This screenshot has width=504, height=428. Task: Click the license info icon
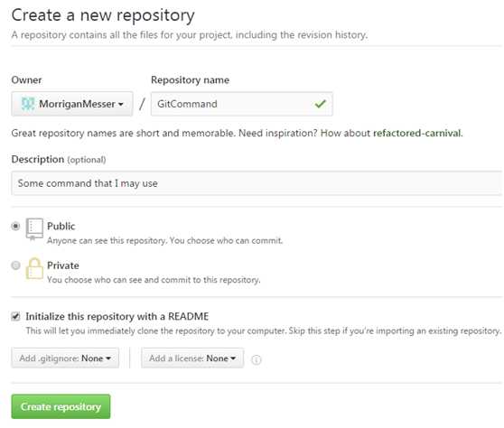(x=257, y=359)
